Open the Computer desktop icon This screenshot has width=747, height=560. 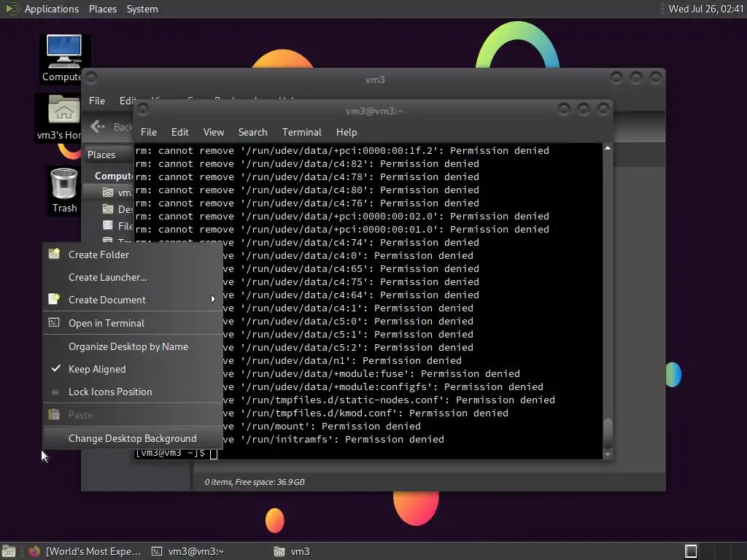pos(64,52)
